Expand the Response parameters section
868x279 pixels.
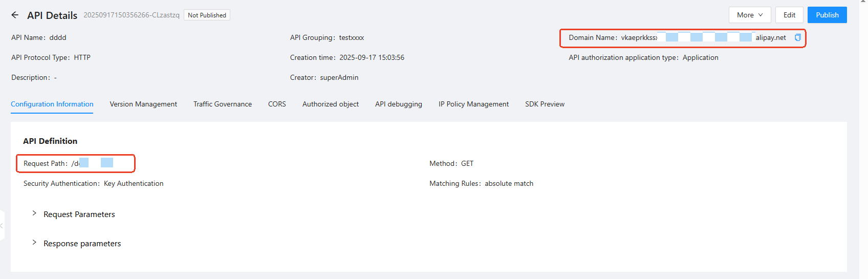coord(77,243)
